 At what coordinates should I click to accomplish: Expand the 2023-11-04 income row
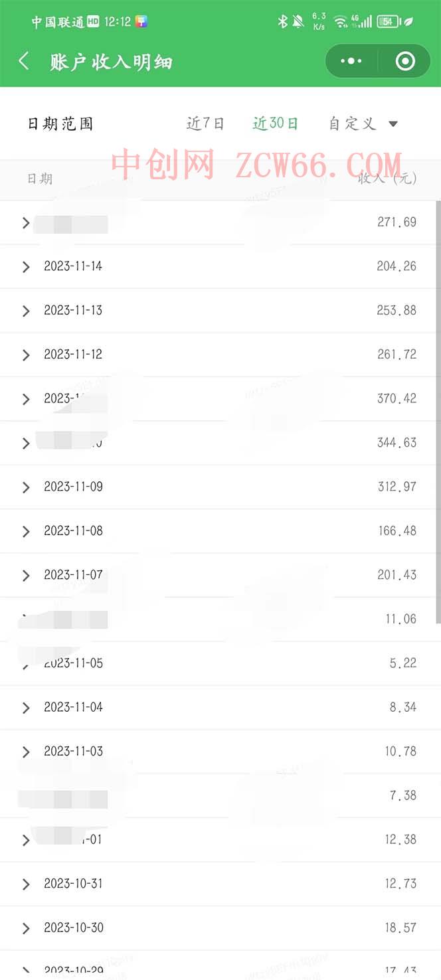click(26, 708)
